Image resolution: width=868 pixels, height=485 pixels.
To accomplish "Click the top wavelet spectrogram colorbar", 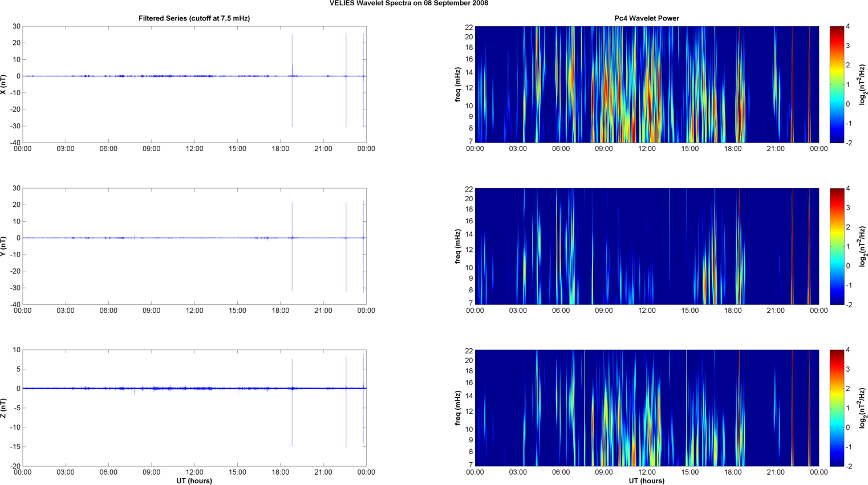I will coord(836,84).
